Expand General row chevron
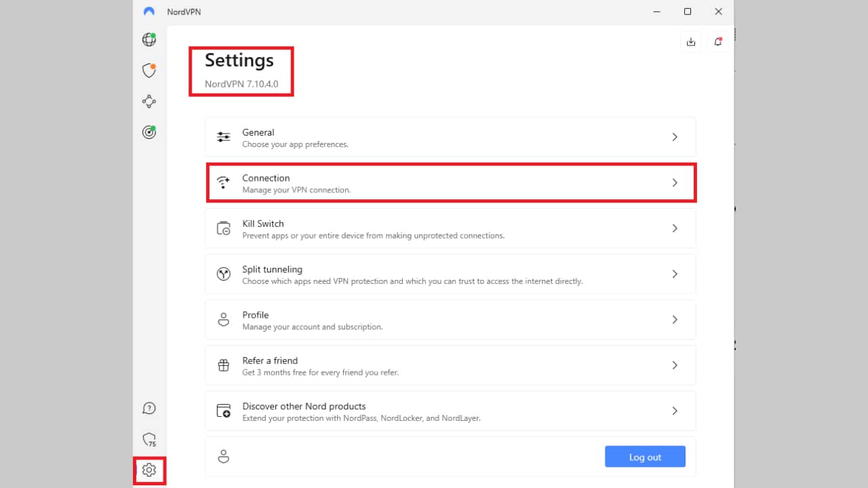The image size is (868, 488). (x=675, y=137)
